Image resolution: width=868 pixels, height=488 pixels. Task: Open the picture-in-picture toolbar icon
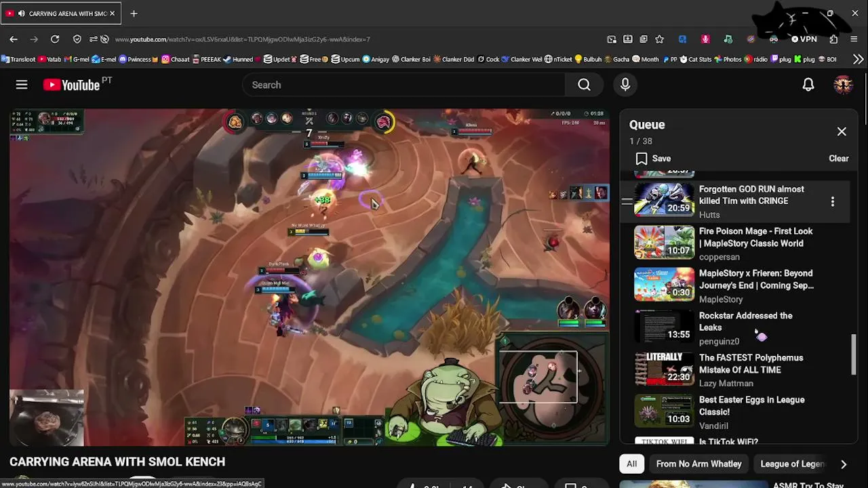(x=612, y=39)
